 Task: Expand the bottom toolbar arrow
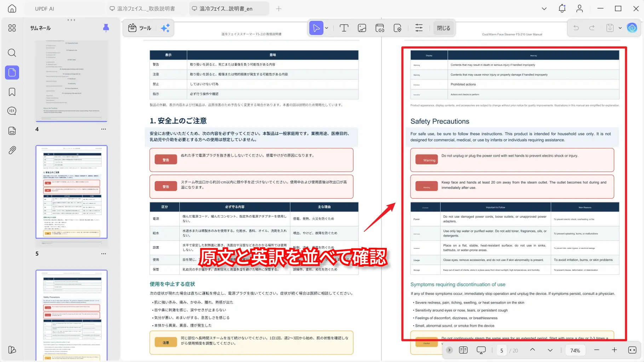pyautogui.click(x=449, y=350)
